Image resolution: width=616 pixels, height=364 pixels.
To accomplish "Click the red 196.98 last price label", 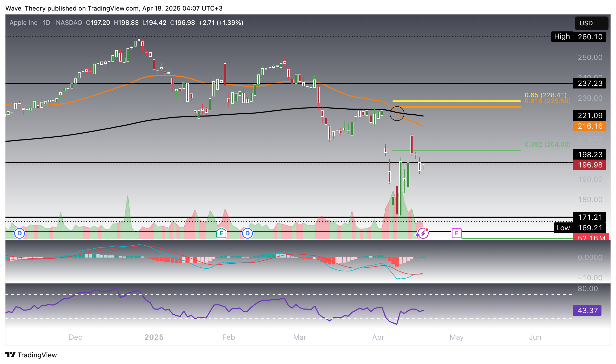I will [590, 165].
